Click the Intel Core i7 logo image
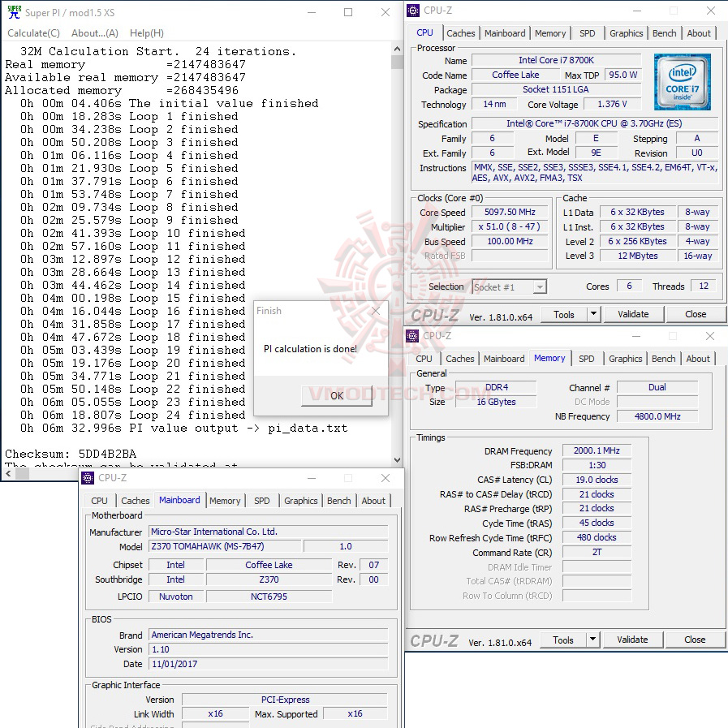 (682, 82)
